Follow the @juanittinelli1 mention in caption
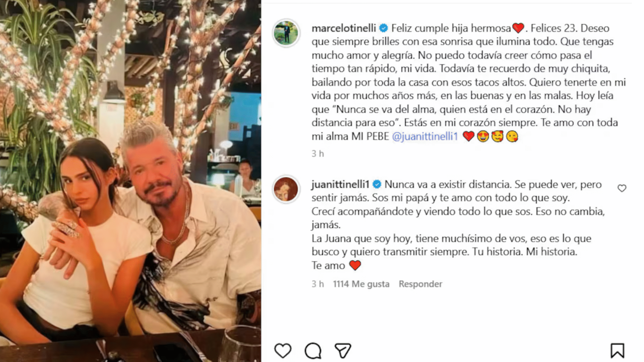 coord(425,137)
